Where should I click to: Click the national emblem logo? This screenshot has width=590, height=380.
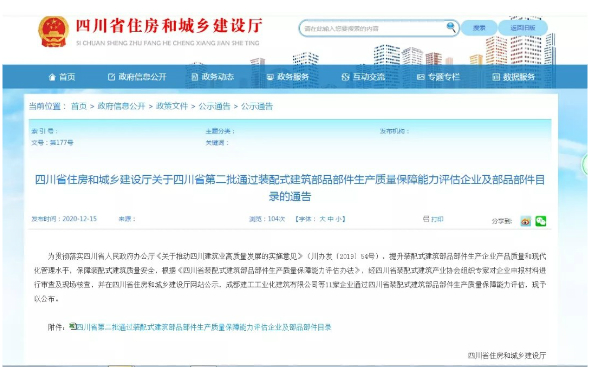[x=53, y=32]
